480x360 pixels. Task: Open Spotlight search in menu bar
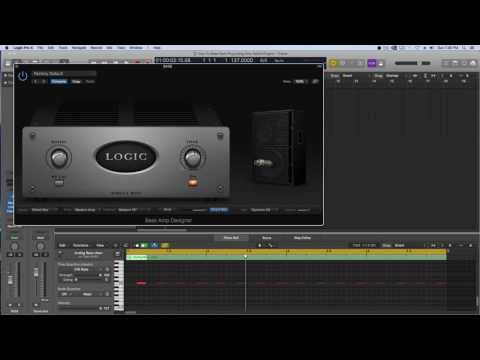464,48
